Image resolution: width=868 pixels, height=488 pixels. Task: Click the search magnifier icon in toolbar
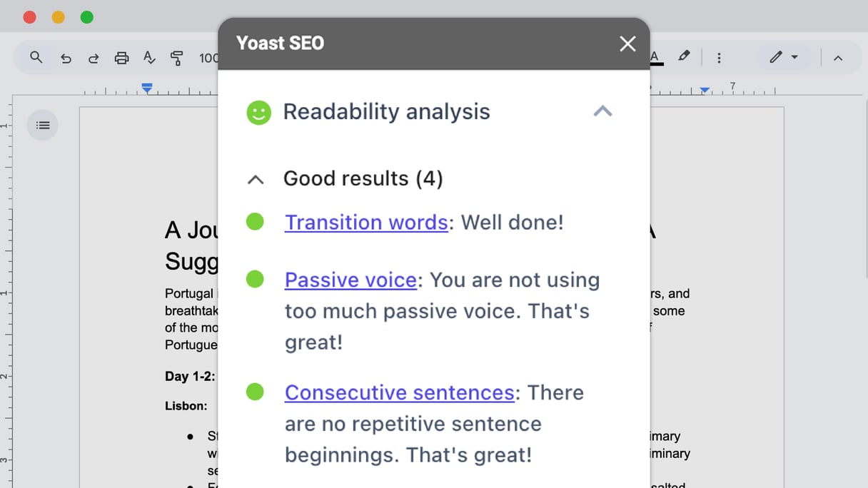(36, 57)
